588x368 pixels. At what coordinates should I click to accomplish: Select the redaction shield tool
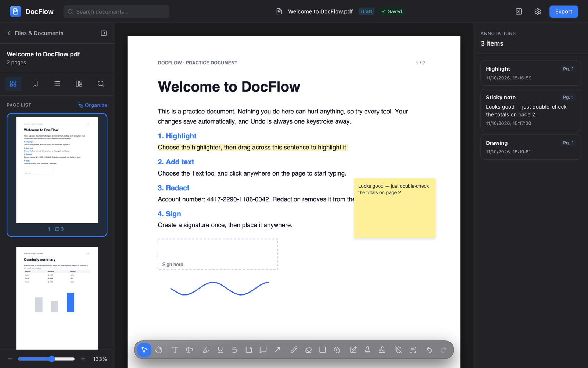398,350
